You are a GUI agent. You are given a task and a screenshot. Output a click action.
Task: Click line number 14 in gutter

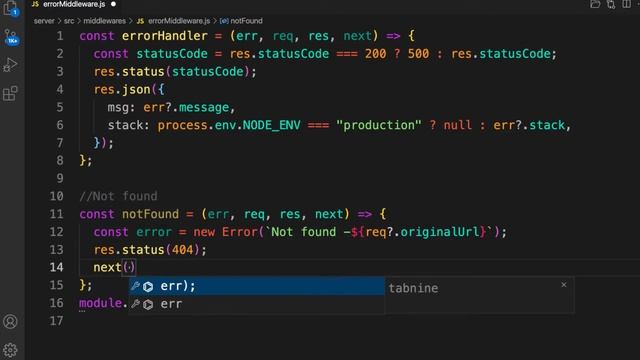click(x=57, y=267)
